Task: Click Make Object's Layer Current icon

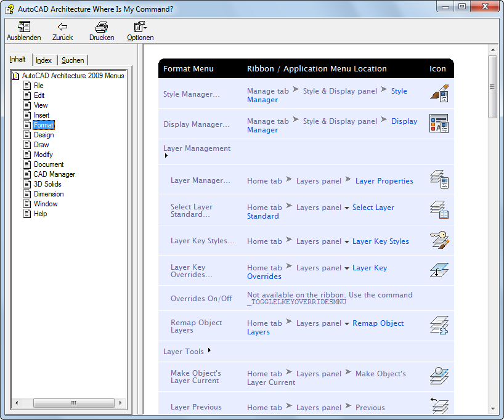Action: (x=439, y=376)
